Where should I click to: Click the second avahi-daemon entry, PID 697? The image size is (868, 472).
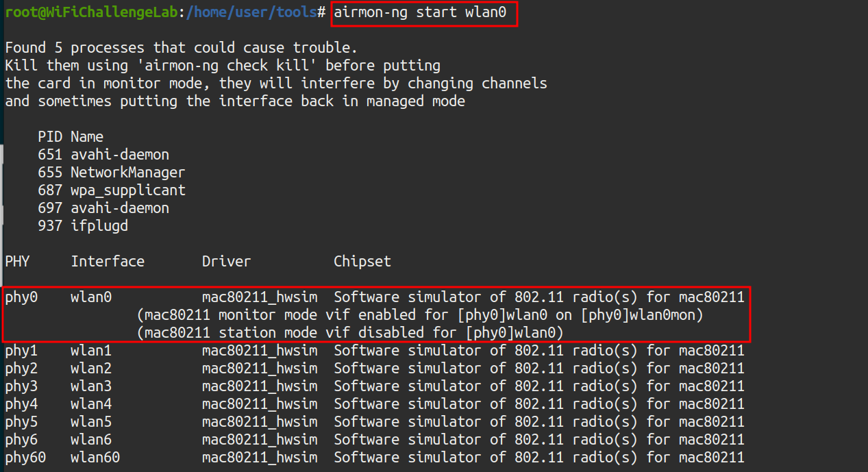119,208
